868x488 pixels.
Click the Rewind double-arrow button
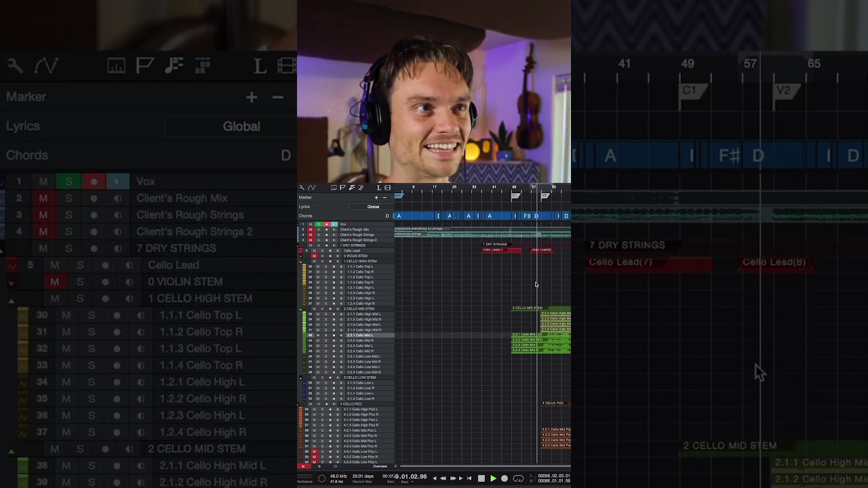[x=443, y=479]
